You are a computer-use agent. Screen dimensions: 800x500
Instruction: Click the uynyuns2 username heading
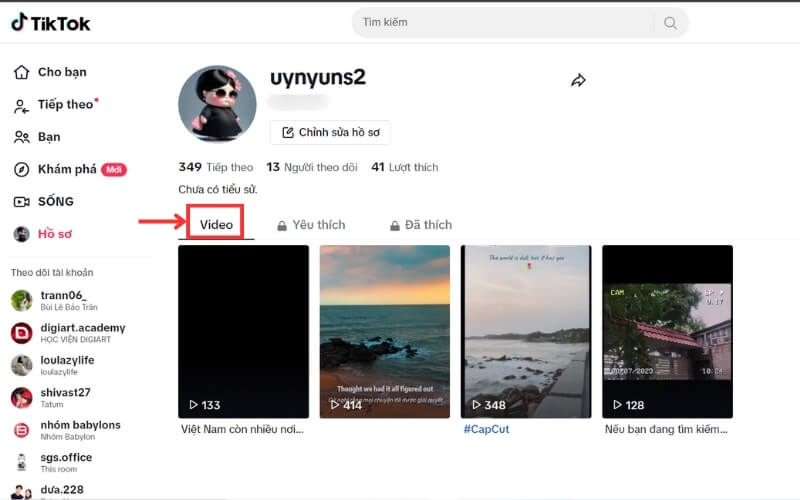click(318, 78)
